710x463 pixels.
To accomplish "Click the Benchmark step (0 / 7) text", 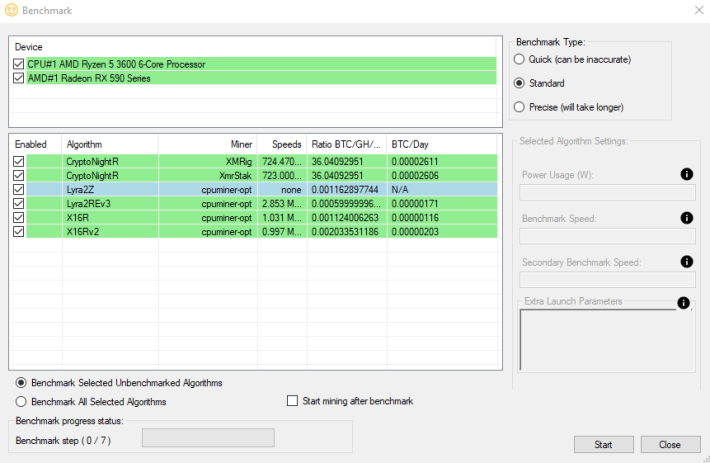I will tap(63, 440).
